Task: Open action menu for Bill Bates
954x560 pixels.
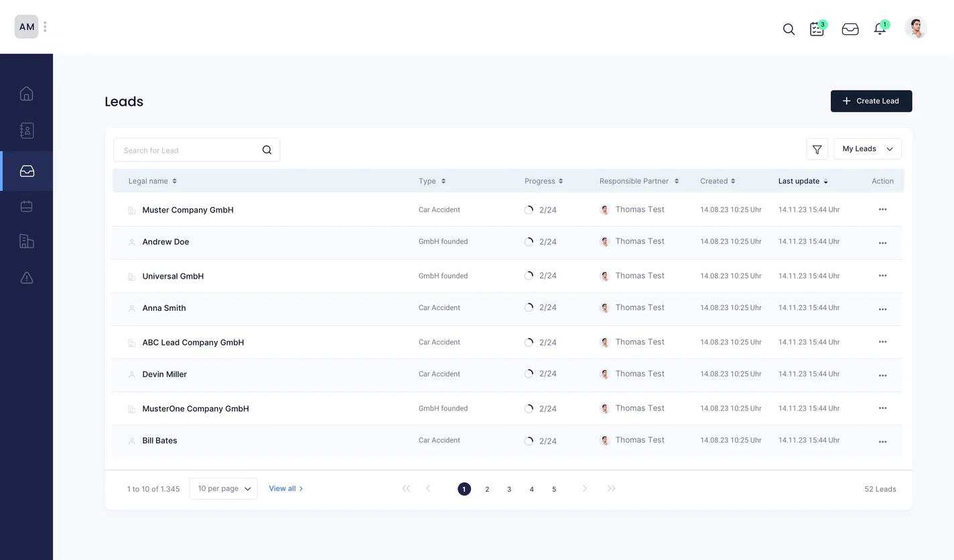Action: (x=882, y=441)
